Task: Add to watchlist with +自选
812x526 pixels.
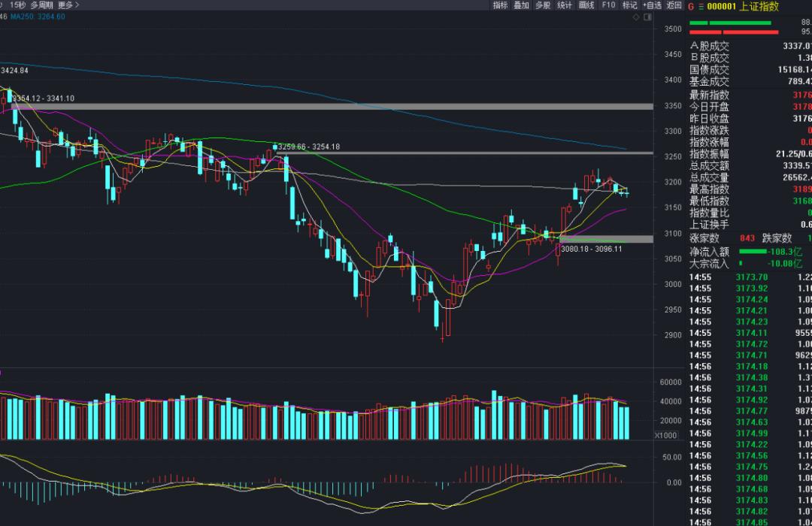Action: [x=652, y=5]
